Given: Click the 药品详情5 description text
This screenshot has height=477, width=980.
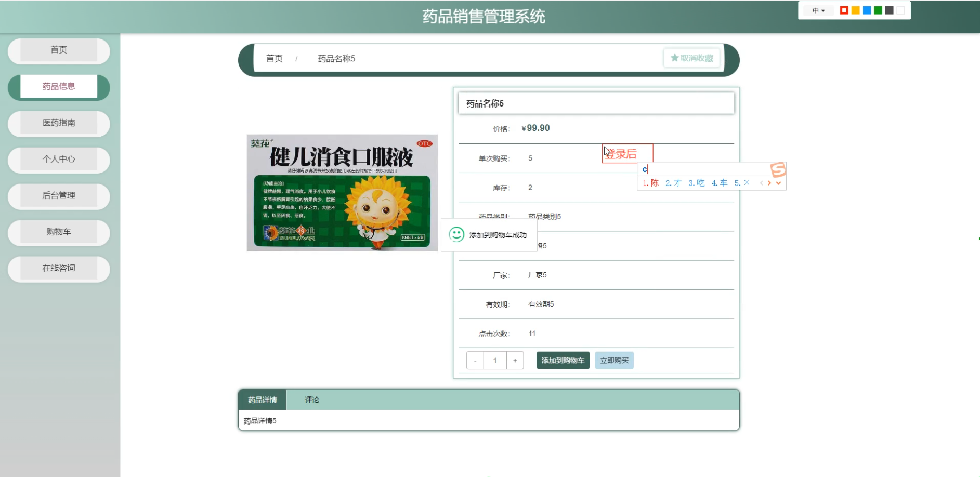Looking at the screenshot, I should click(260, 421).
